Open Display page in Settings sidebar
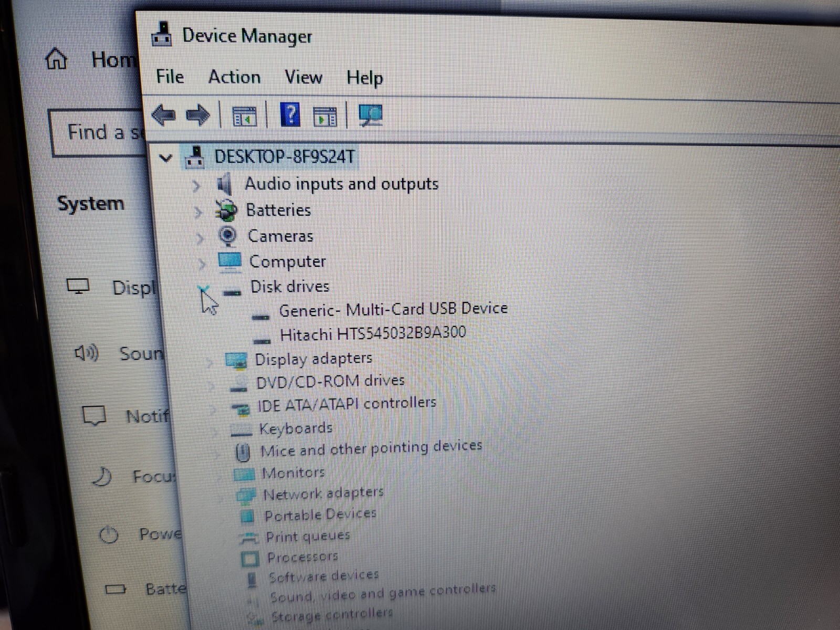Viewport: 840px width, 630px height. [x=112, y=287]
